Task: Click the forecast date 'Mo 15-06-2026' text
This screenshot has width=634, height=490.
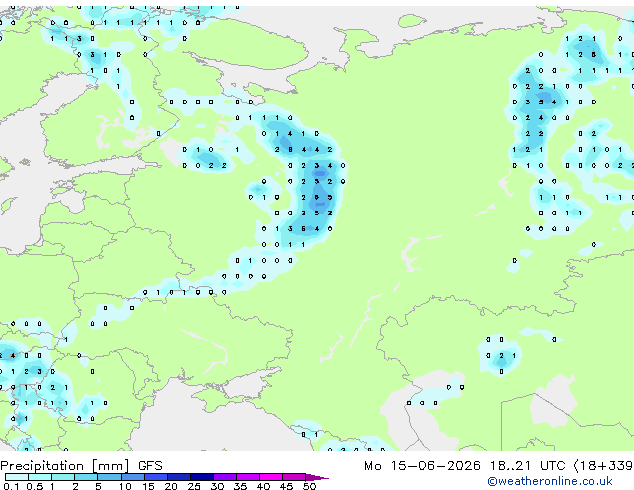Action: click(x=422, y=466)
